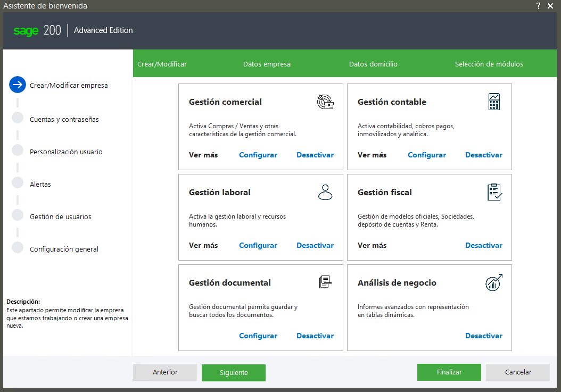Select the Configuración general step circle

click(x=18, y=247)
